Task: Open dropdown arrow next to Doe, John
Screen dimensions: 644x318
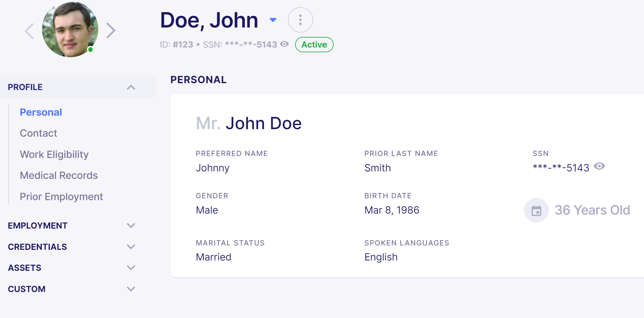Action: tap(273, 20)
